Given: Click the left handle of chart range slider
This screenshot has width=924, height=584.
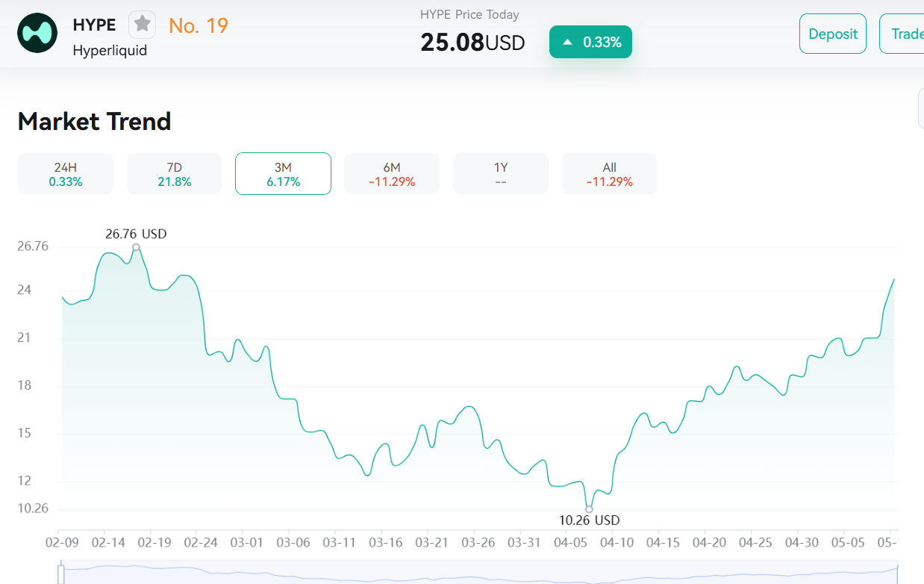Looking at the screenshot, I should [x=61, y=574].
